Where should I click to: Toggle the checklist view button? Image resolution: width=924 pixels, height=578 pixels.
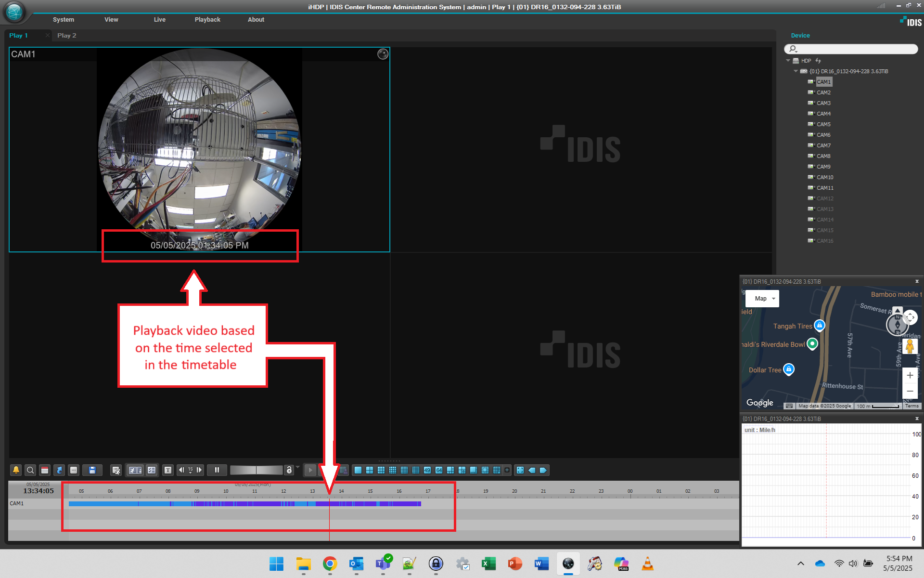(x=152, y=470)
